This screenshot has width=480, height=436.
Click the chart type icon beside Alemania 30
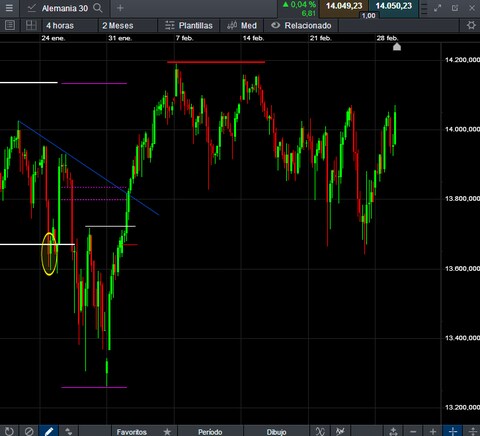click(x=32, y=8)
